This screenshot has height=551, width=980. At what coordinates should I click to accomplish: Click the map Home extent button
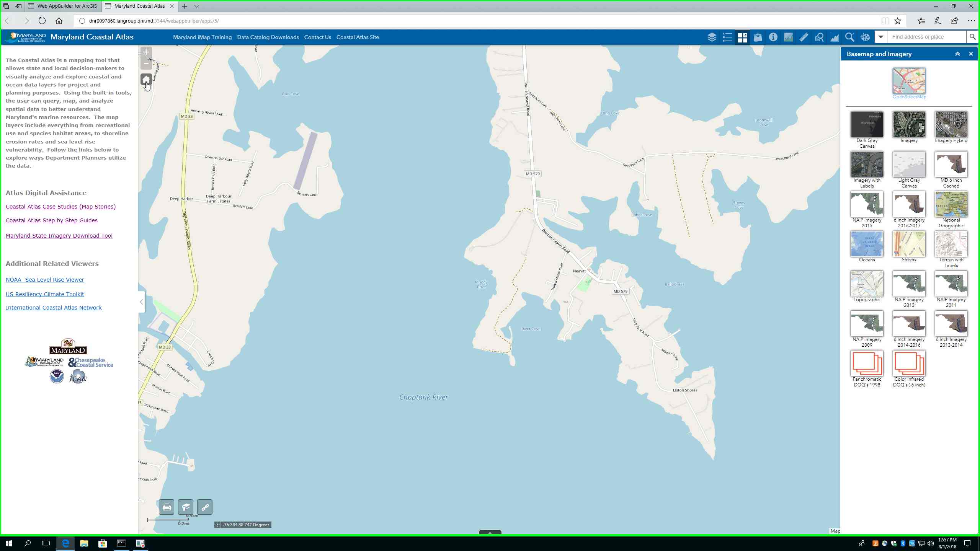point(146,80)
